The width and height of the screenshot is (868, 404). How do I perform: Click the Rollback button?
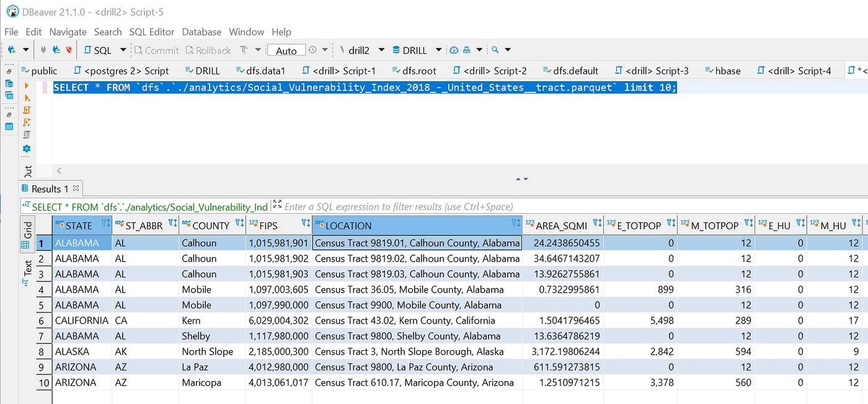coord(208,50)
